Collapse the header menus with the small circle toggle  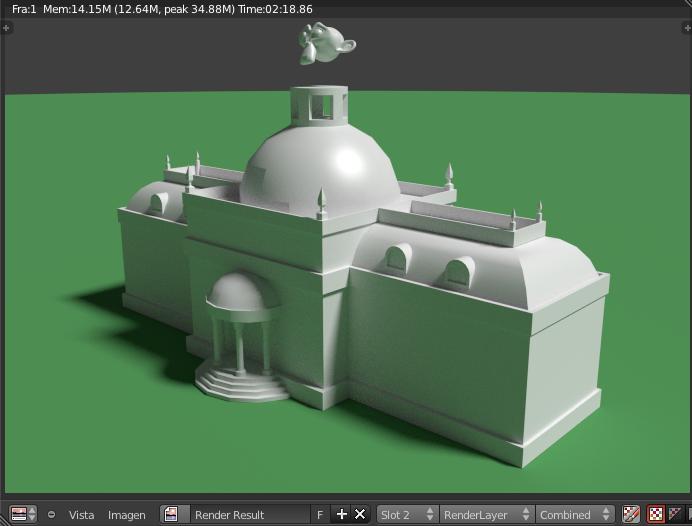(x=51, y=514)
